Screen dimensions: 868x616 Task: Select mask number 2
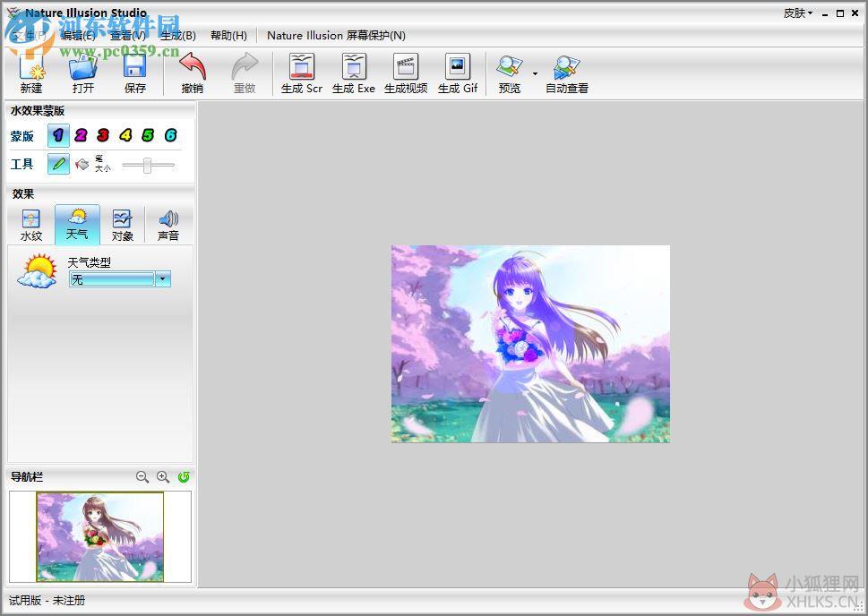click(x=81, y=135)
